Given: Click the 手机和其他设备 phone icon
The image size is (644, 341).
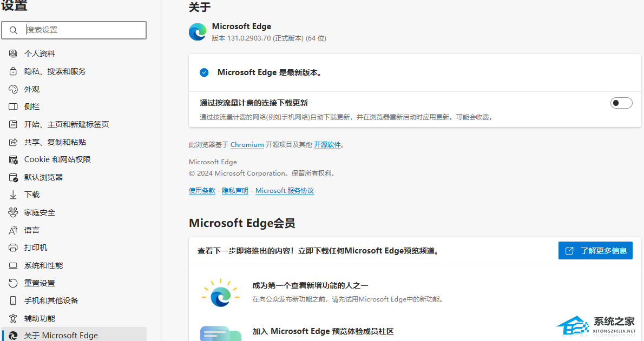Looking at the screenshot, I should click(13, 301).
